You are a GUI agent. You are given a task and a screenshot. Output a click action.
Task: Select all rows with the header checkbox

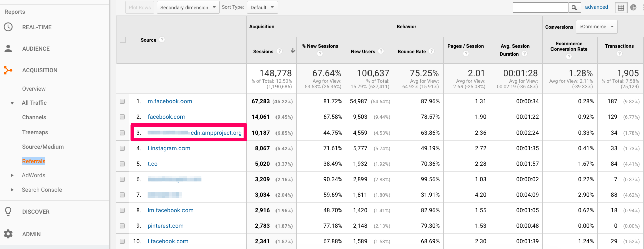(x=123, y=40)
